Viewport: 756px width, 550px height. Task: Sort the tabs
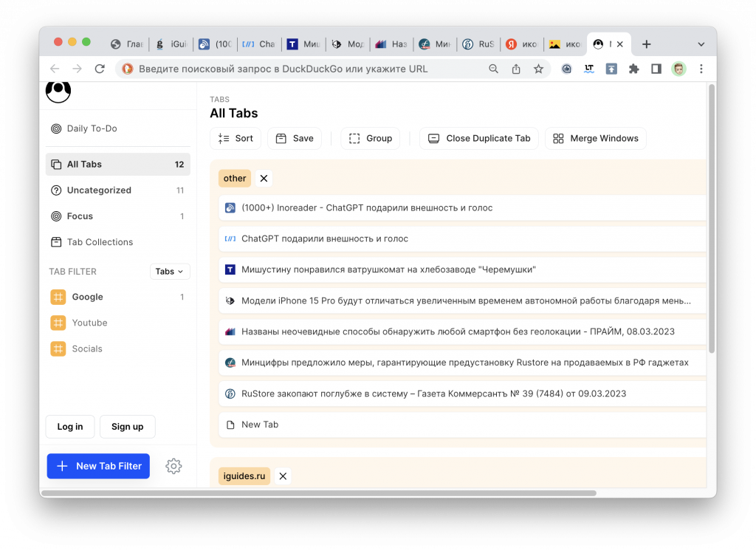coord(236,138)
